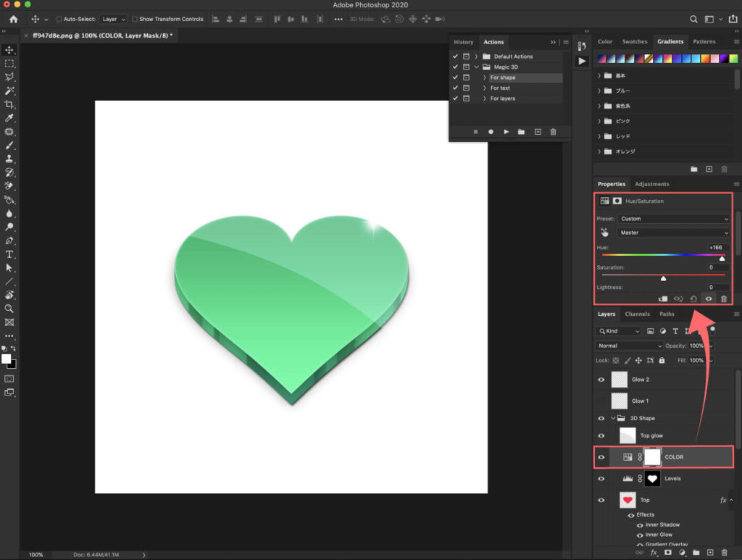Add layer mask at Layers panel bottom
Viewport: 742px width, 560px height.
[x=667, y=553]
